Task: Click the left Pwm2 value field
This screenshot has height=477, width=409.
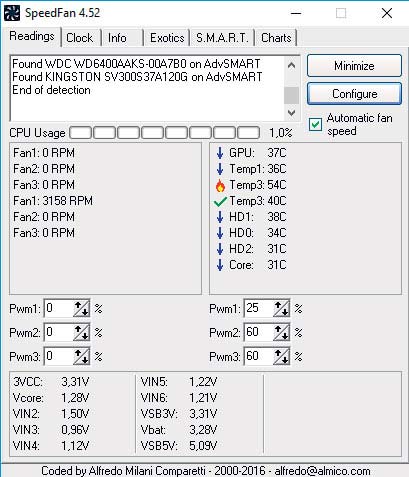Action: tap(59, 332)
